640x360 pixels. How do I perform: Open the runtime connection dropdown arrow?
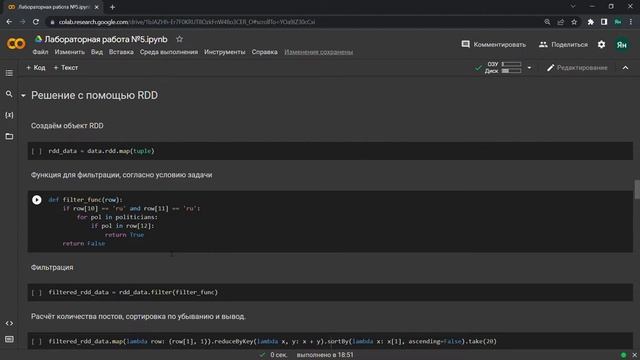click(x=529, y=68)
